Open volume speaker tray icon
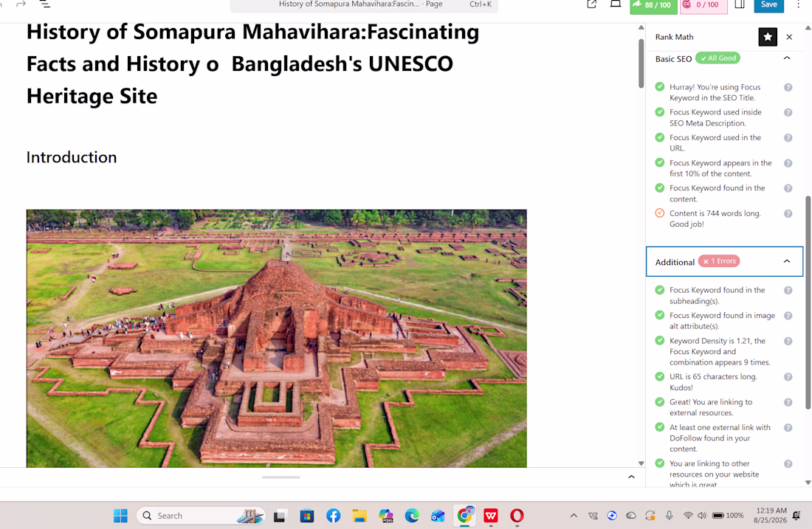 coord(702,516)
